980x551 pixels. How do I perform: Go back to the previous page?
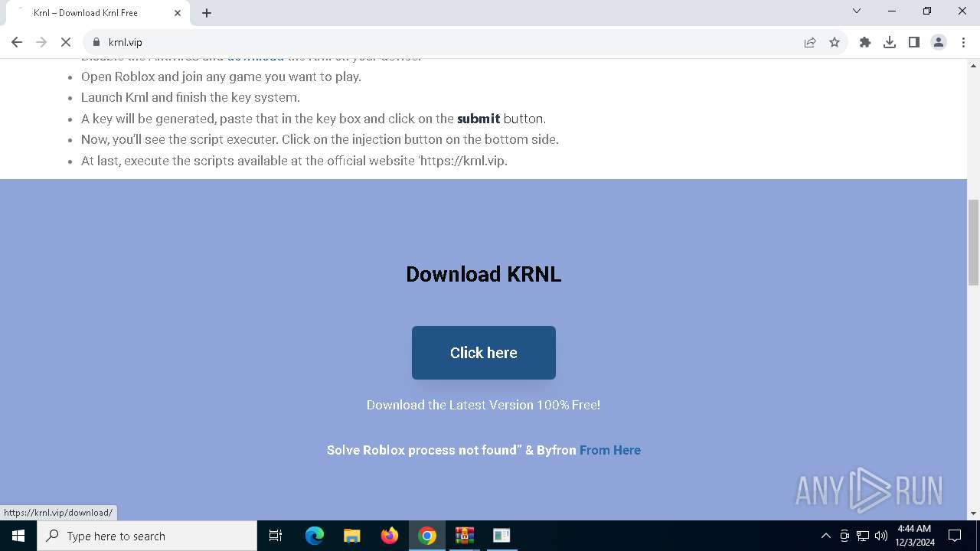tap(17, 42)
